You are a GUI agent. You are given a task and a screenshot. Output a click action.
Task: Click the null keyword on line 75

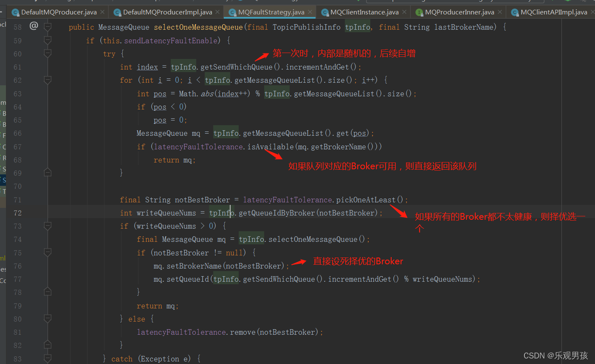(234, 253)
